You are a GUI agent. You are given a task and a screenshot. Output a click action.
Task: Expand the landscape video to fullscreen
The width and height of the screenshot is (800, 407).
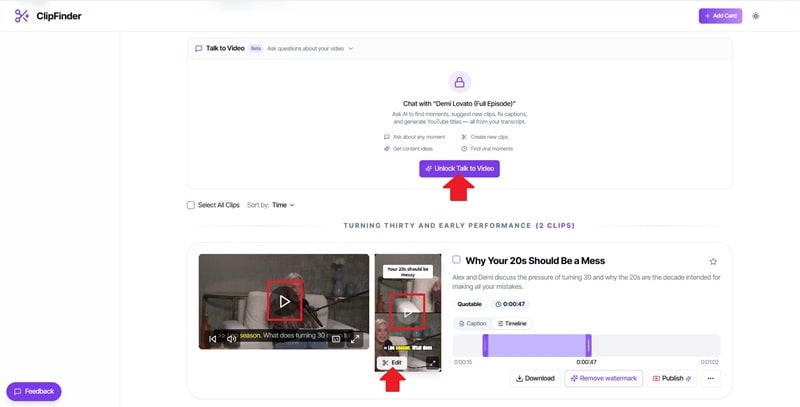pyautogui.click(x=355, y=339)
